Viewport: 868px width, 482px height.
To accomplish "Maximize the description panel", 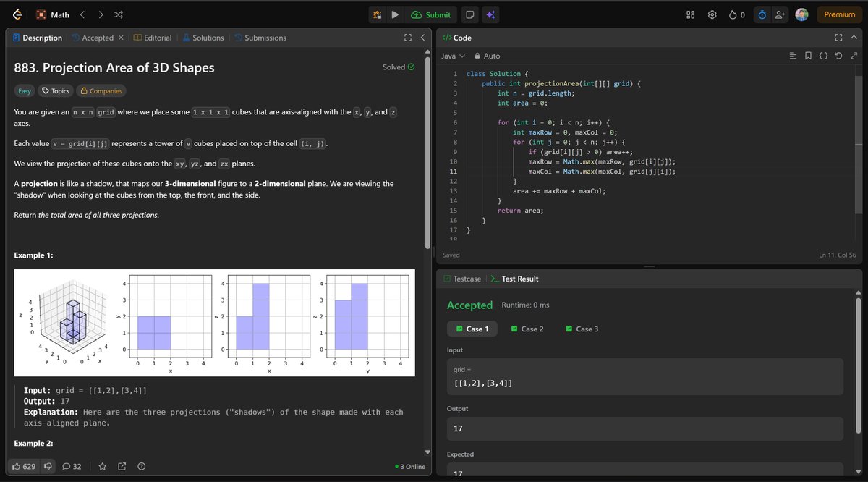I will click(408, 38).
